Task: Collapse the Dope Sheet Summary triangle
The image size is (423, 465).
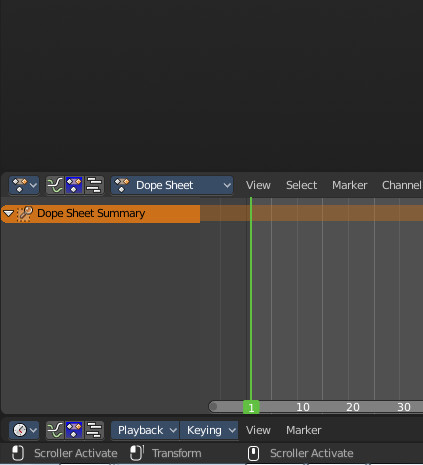Action: [8, 213]
